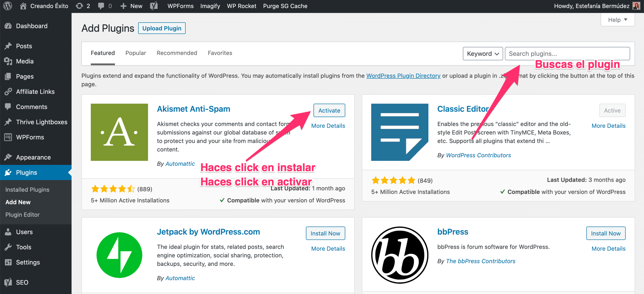Open the WordPress Contributors author link
Viewport: 644px width, 294px height.
[x=478, y=155]
